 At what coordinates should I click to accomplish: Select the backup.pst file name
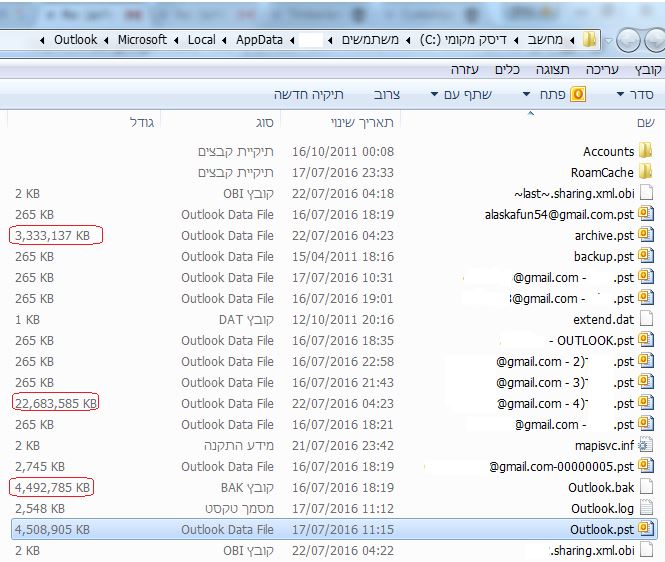pos(604,257)
